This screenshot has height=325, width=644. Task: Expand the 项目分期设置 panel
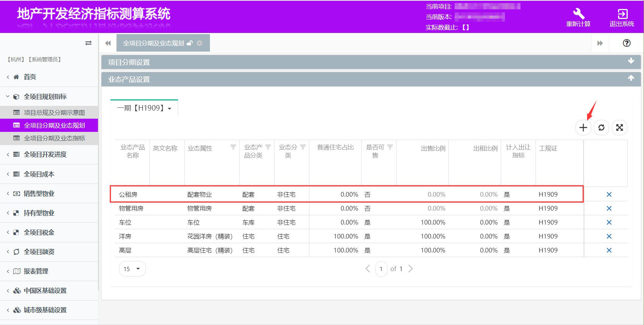[631, 61]
